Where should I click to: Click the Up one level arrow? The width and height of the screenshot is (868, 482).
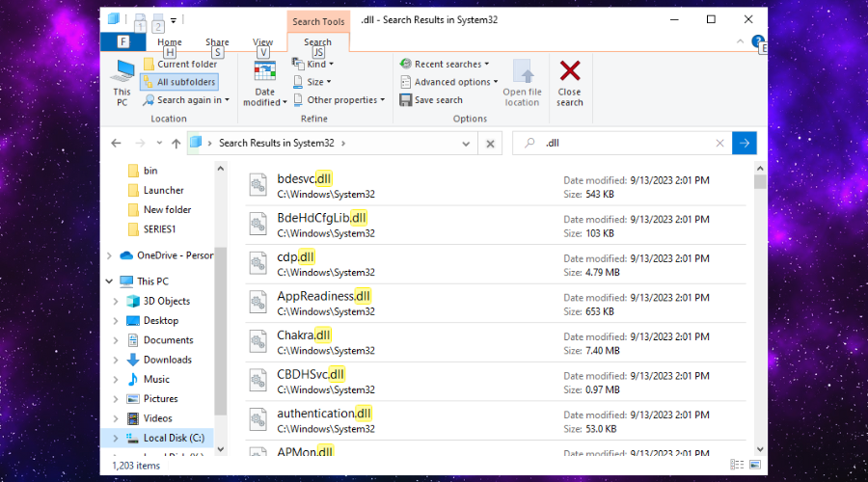[176, 144]
